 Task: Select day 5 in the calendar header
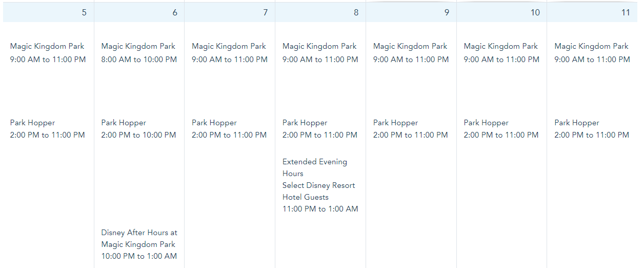(x=84, y=12)
